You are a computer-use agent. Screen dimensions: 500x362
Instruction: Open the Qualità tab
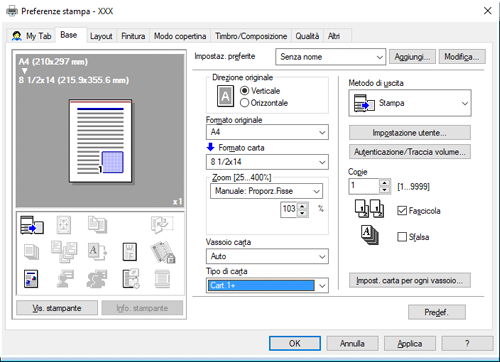[307, 36]
